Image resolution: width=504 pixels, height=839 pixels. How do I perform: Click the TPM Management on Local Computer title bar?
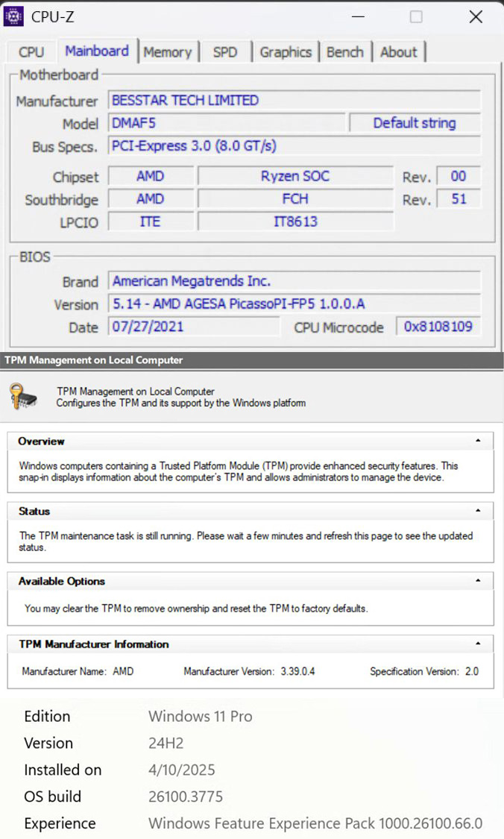tap(252, 360)
